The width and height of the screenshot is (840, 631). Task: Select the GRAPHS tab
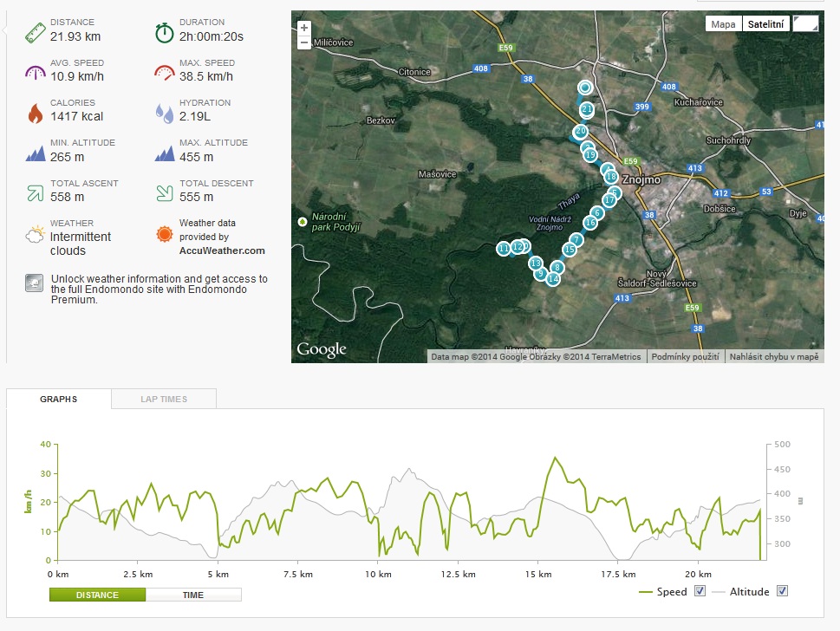coord(59,399)
